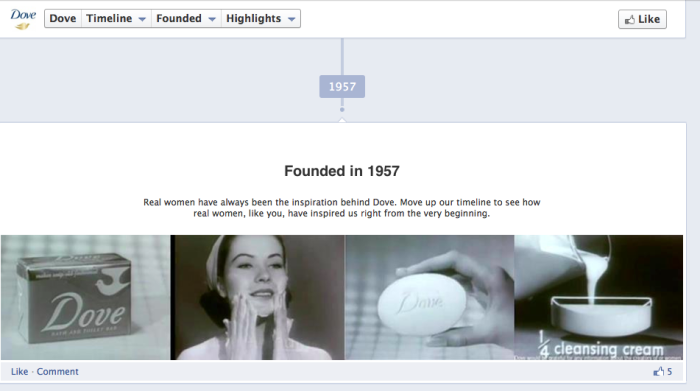Click the thumbs-up likes count icon

click(x=658, y=371)
